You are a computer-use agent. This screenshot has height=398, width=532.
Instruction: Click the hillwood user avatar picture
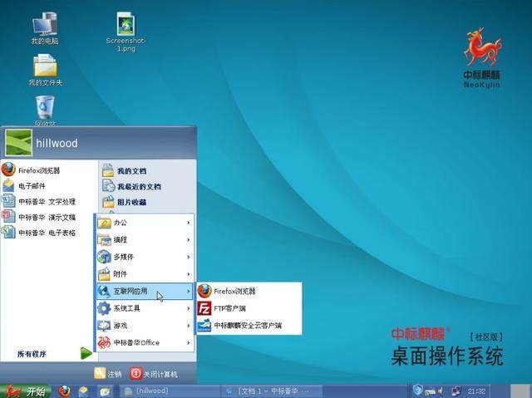[18, 142]
